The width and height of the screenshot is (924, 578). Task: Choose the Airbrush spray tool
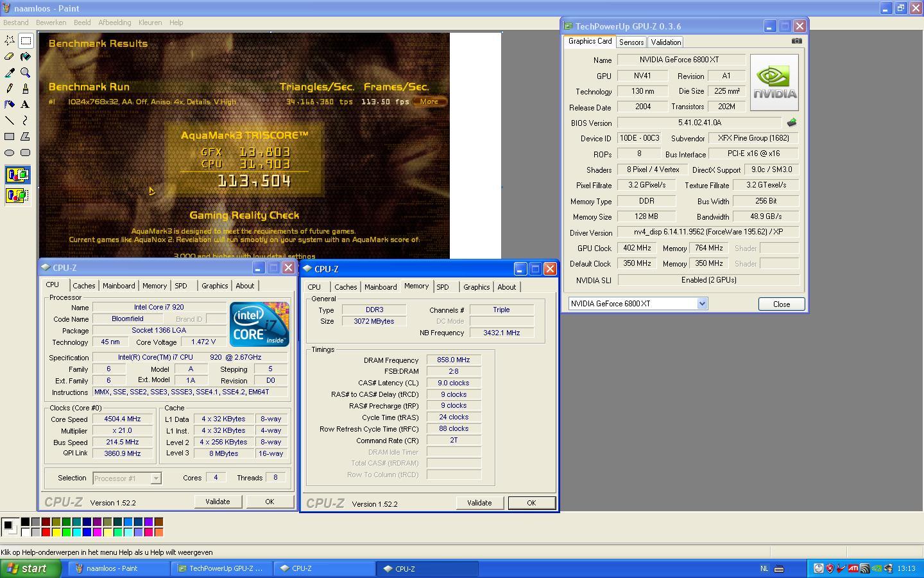tap(10, 104)
